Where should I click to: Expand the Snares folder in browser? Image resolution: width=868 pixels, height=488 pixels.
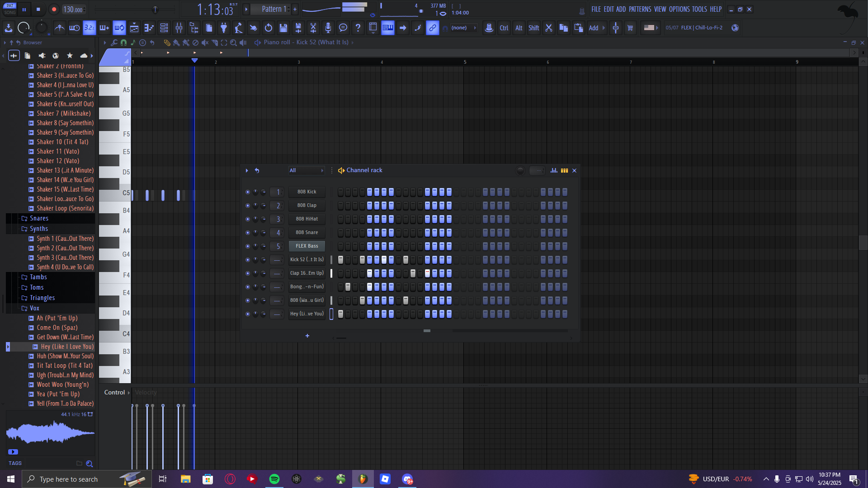[39, 218]
